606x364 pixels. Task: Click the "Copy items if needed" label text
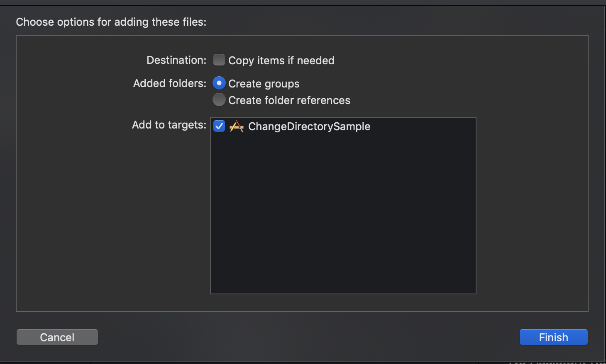(x=281, y=61)
